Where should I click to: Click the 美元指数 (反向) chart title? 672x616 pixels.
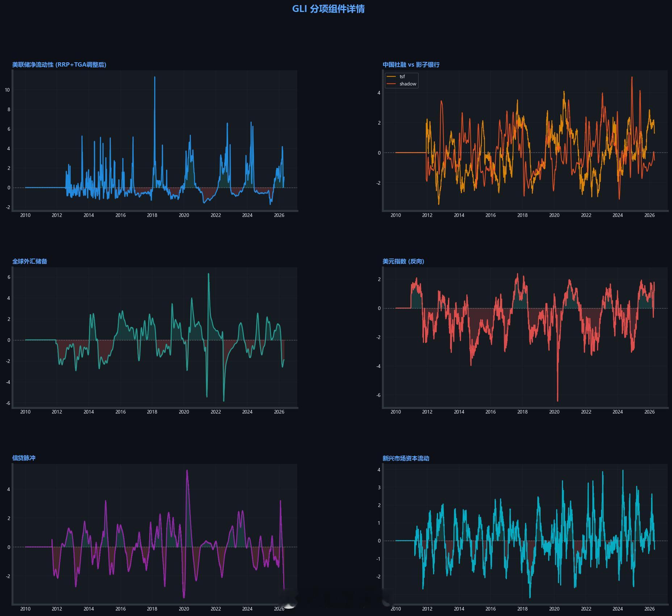(x=403, y=261)
